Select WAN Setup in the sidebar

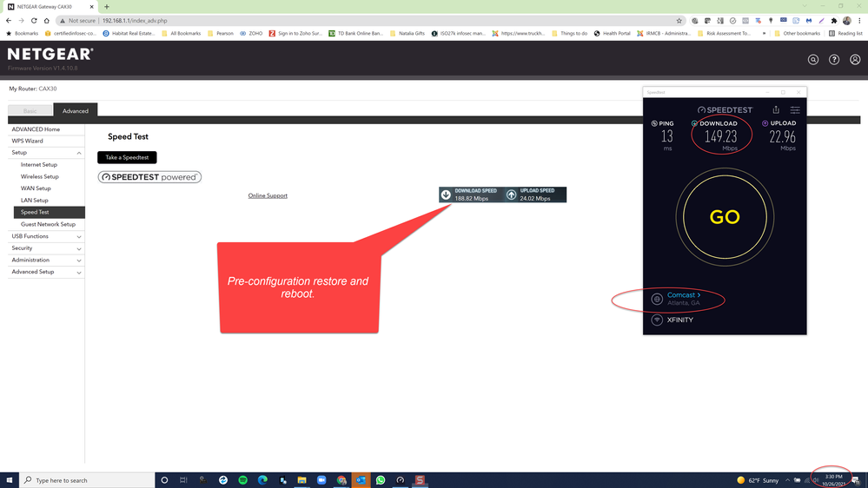click(x=36, y=188)
